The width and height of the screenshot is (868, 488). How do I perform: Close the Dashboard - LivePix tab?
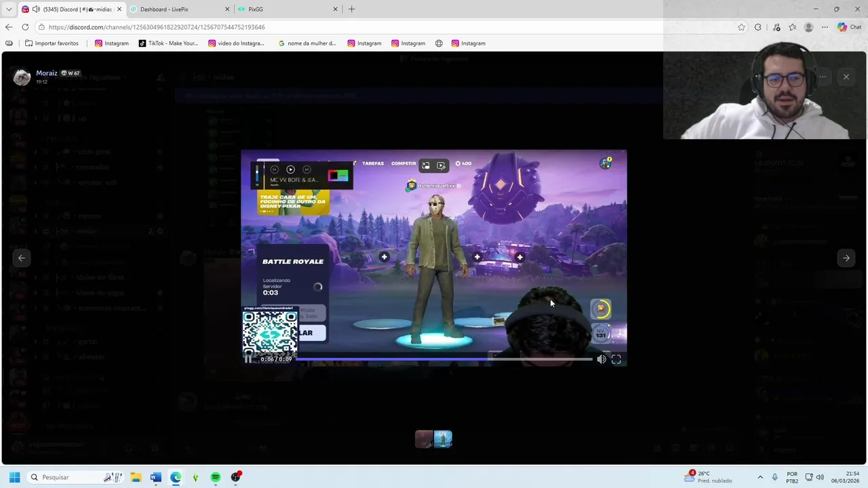pos(227,9)
